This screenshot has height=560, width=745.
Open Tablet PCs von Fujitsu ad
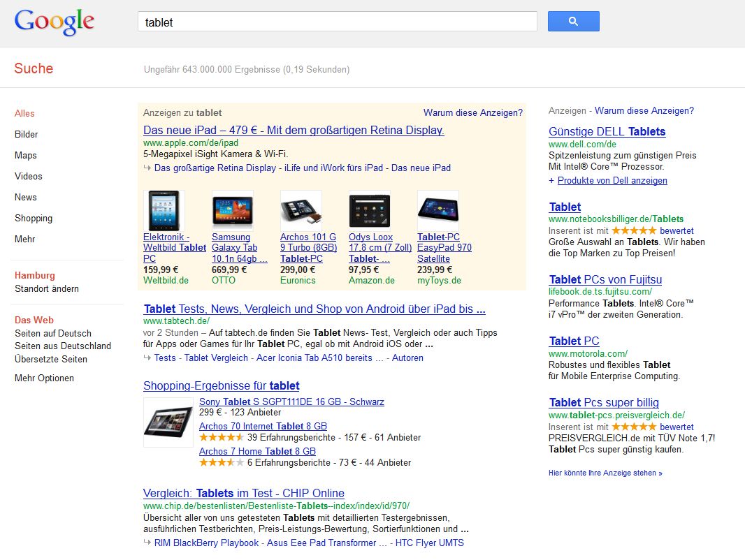[605, 279]
